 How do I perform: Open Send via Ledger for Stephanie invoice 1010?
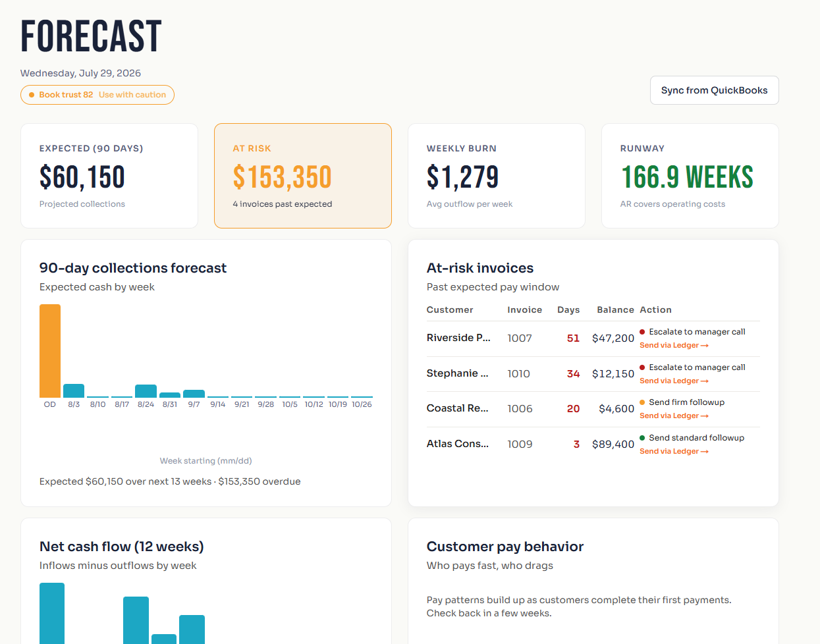tap(674, 381)
